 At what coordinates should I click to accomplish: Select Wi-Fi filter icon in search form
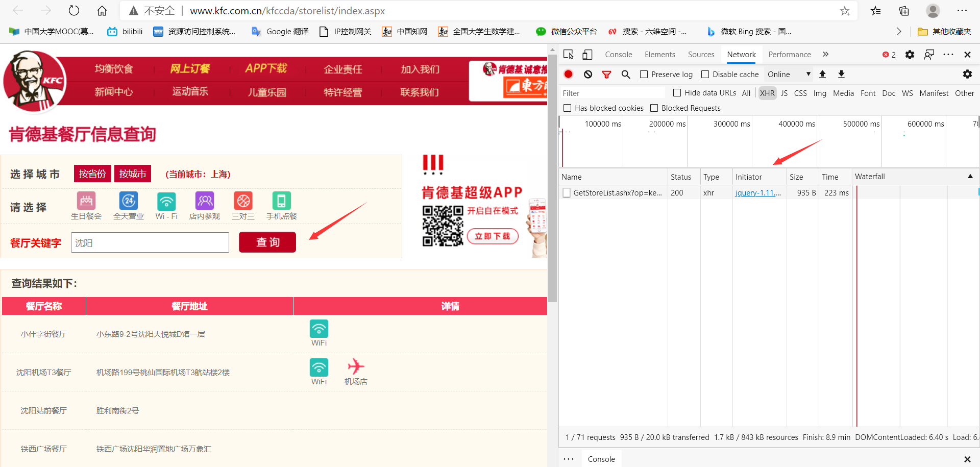pyautogui.click(x=166, y=205)
